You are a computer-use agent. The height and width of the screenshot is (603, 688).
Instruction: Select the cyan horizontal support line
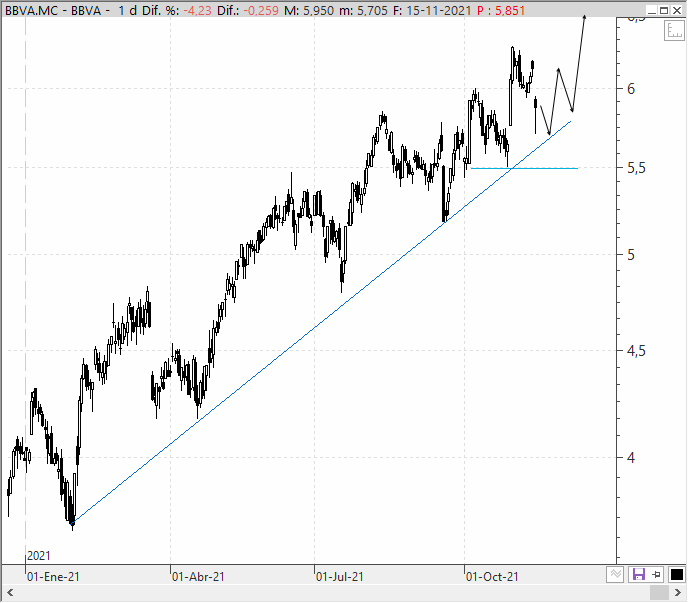[524, 168]
